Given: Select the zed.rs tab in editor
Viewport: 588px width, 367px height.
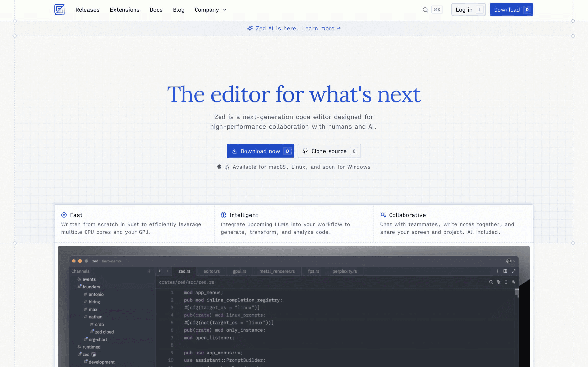Looking at the screenshot, I should 184,271.
